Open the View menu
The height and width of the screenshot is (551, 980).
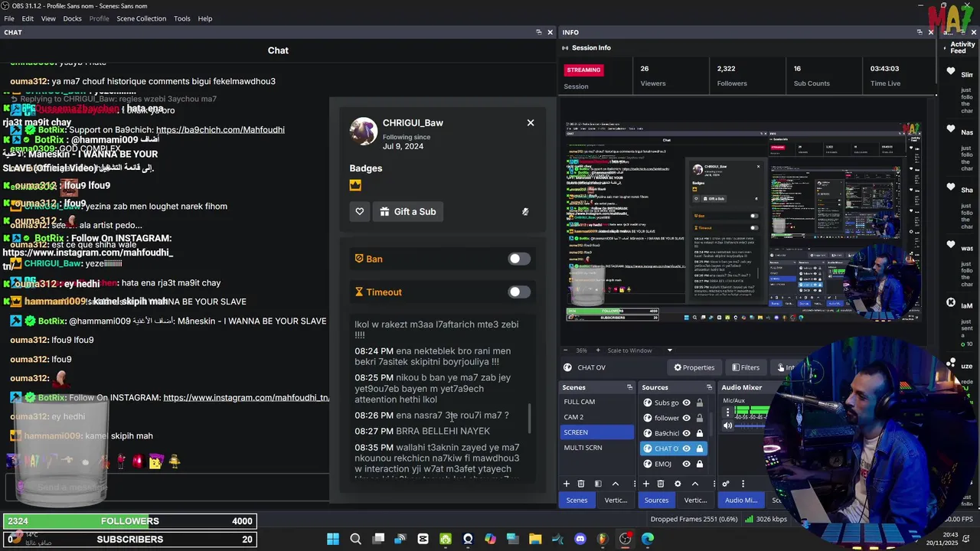48,18
